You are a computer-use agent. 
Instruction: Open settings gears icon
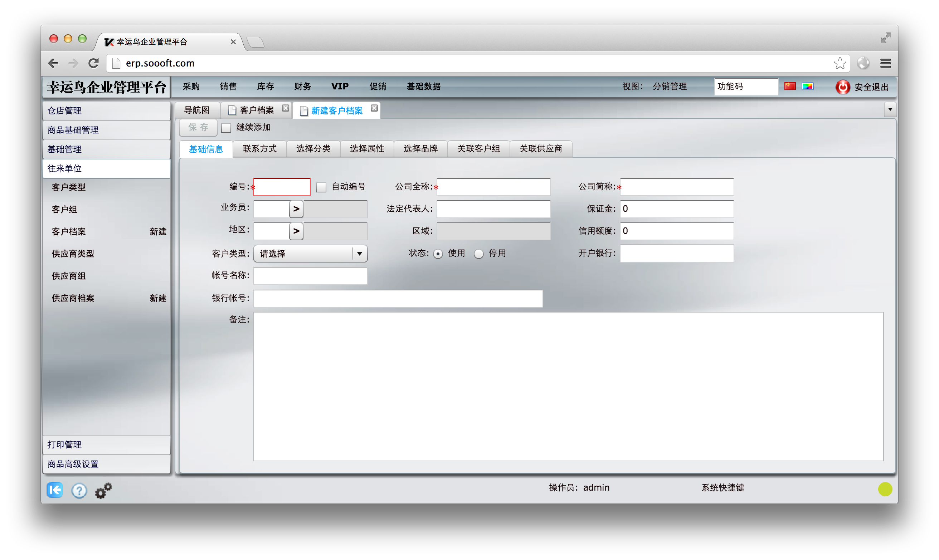click(103, 490)
